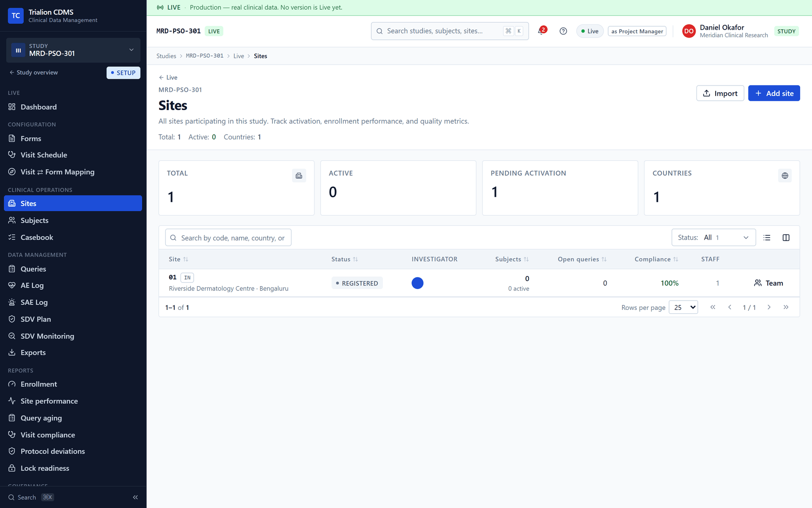
Task: Collapse the sidebar with the double-chevron icon
Action: click(x=135, y=497)
